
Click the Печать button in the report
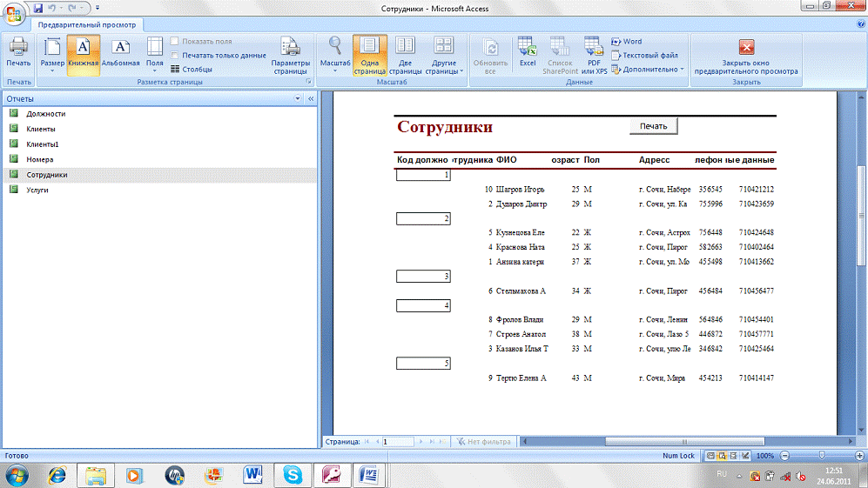pyautogui.click(x=653, y=126)
